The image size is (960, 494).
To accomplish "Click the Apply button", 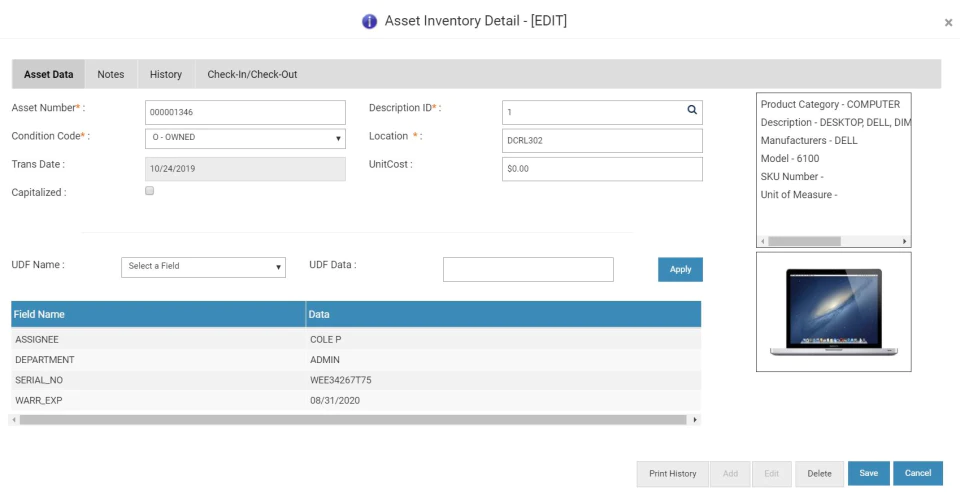I will (680, 269).
